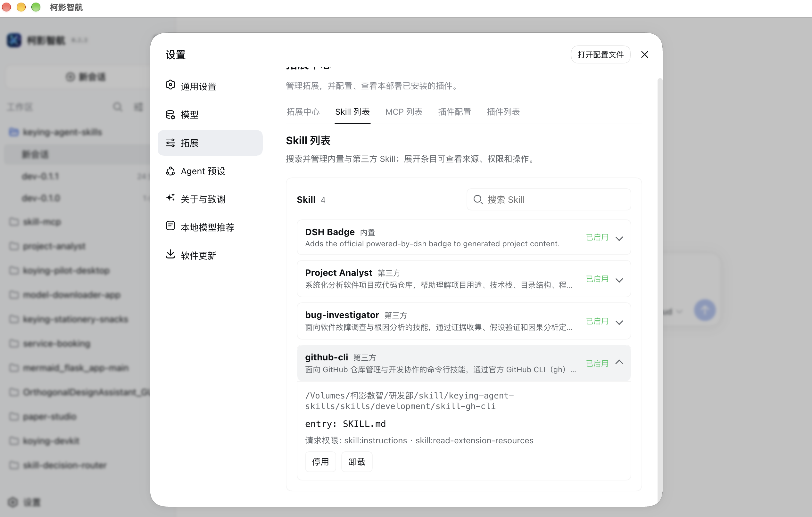
Task: Open the skill-mcp folder in the sidebar
Action: 42,222
